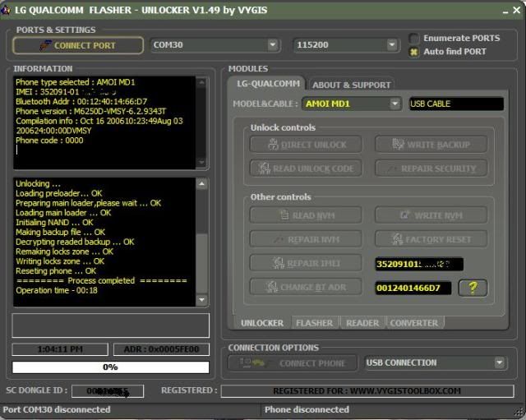Click the CONNECT PHONE button
Image resolution: width=526 pixels, height=420 pixels.
(293, 363)
